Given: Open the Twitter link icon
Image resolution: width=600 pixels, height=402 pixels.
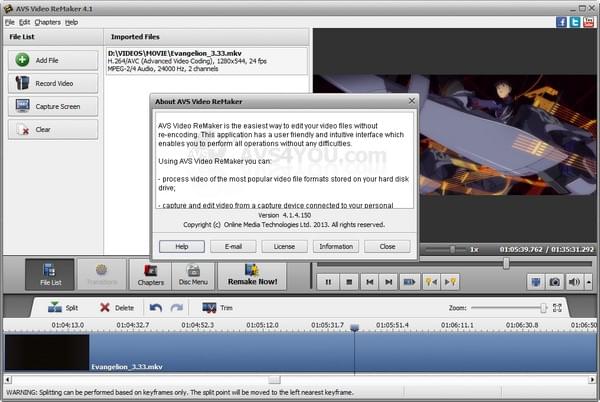Looking at the screenshot, I should 575,22.
